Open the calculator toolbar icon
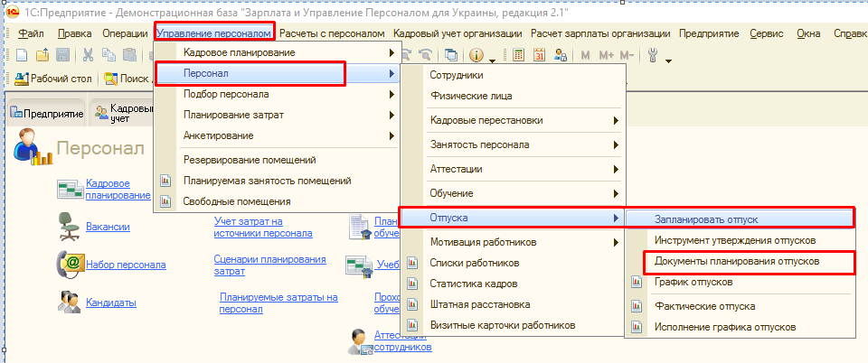 [519, 55]
